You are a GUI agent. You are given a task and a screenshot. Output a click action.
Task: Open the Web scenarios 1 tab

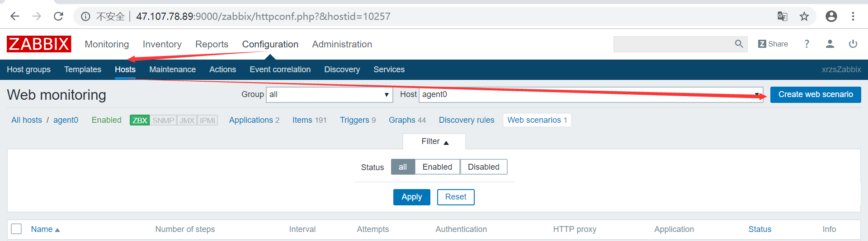pyautogui.click(x=537, y=120)
